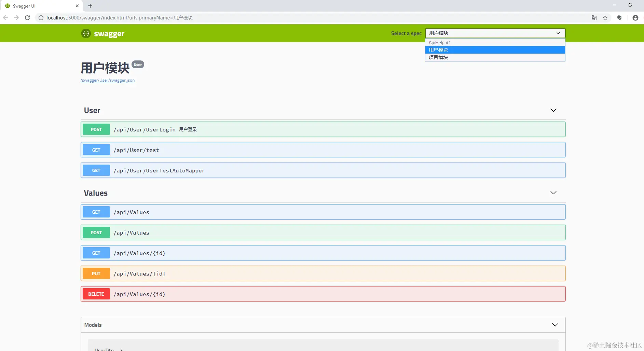
Task: Open the browser extension icon
Action: click(x=619, y=18)
